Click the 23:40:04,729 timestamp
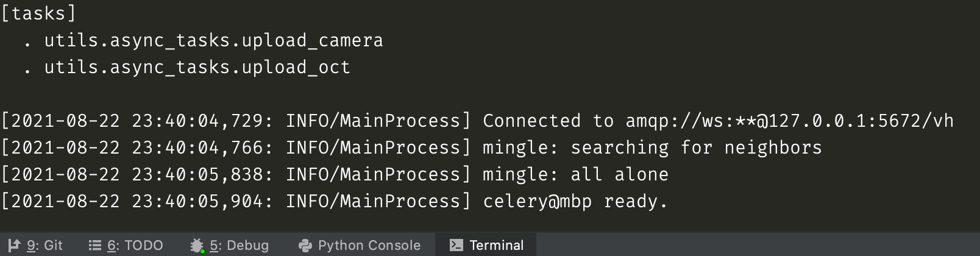This screenshot has width=980, height=256. [x=197, y=121]
